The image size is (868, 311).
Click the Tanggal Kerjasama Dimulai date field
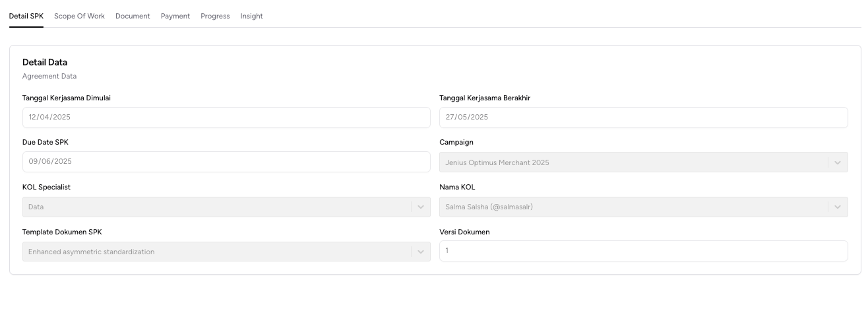[226, 118]
